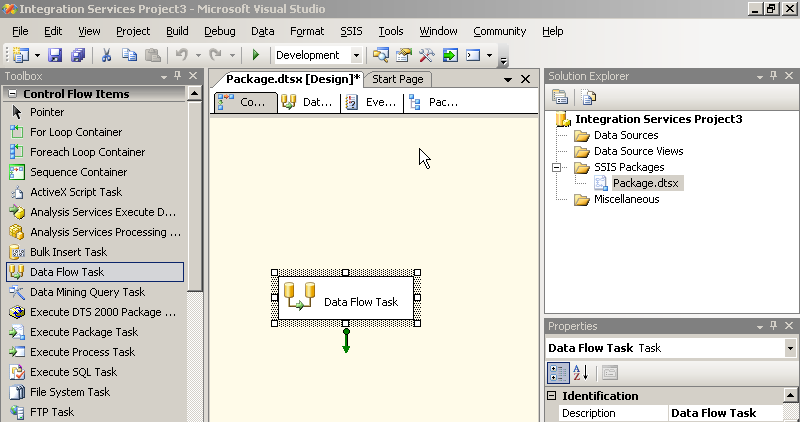Close the Package.dtsx designer document
Screen dimensions: 800x422
point(526,79)
